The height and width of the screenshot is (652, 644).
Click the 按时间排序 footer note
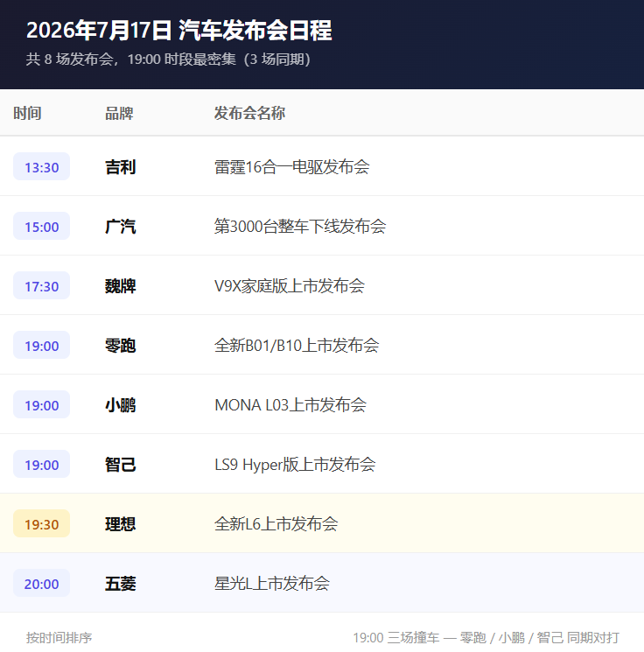pyautogui.click(x=59, y=637)
